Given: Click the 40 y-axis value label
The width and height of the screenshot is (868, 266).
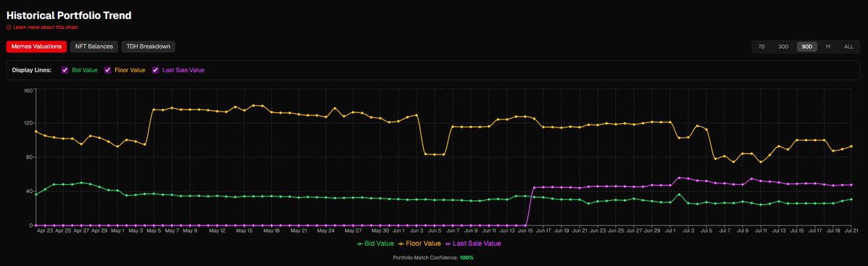Looking at the screenshot, I should coord(29,191).
